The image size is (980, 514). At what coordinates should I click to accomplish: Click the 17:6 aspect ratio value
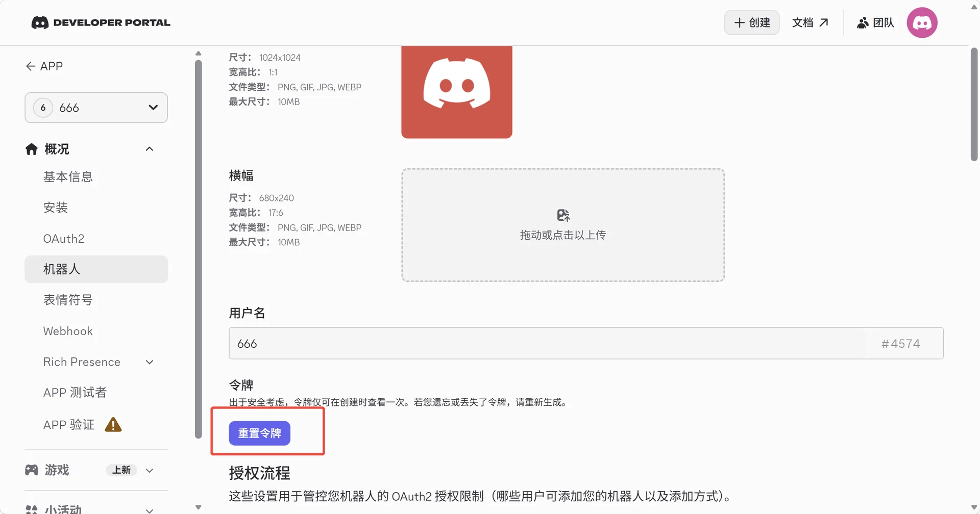pyautogui.click(x=276, y=213)
